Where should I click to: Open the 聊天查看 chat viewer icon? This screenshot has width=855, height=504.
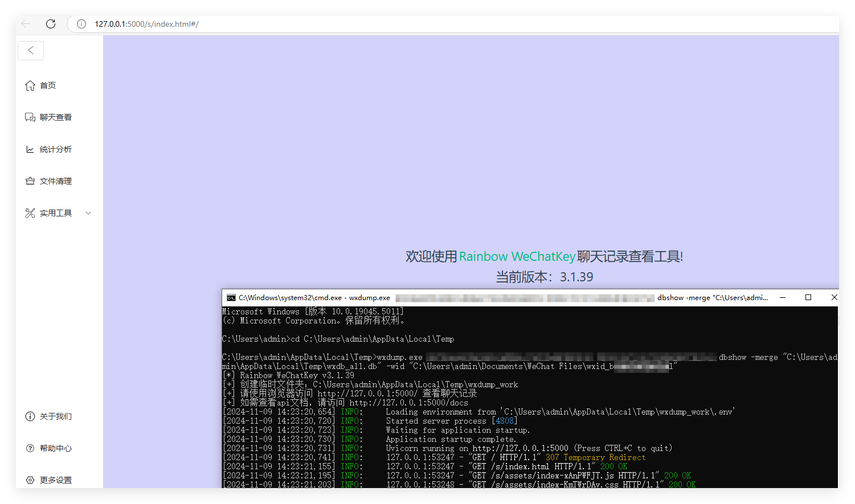coord(30,117)
